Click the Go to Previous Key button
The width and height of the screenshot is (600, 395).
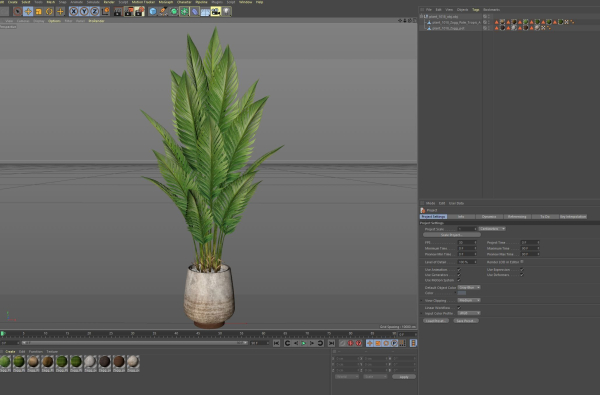point(287,343)
